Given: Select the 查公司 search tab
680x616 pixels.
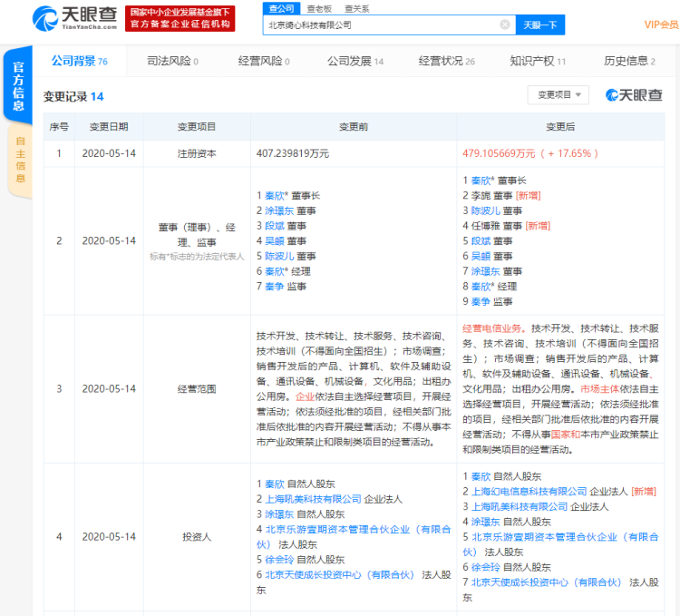Looking at the screenshot, I should pos(280,8).
